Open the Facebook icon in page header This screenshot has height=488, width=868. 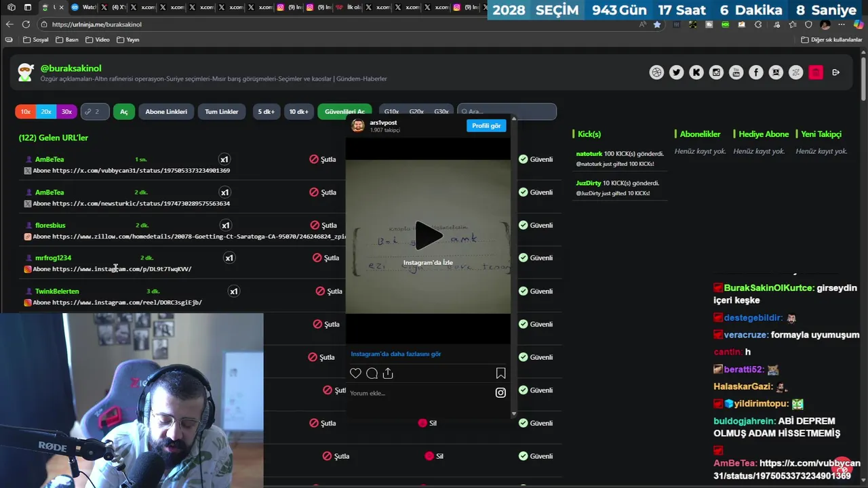[756, 73]
